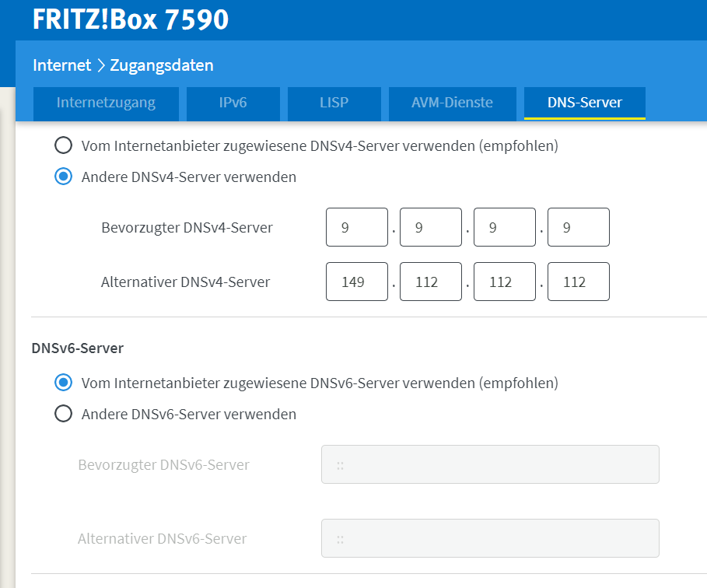The height and width of the screenshot is (588, 707).
Task: Click the 149 octet field
Action: (357, 282)
